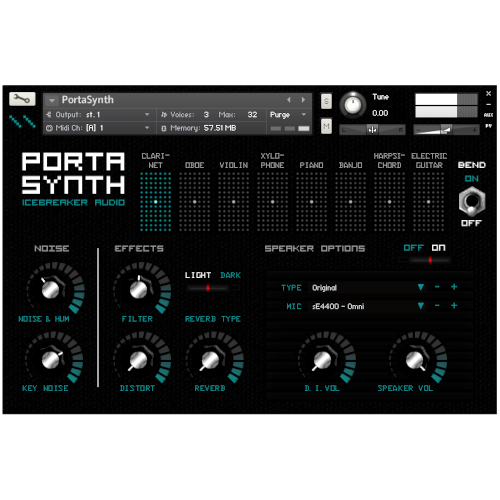
Task: Select the Oboe sound grid
Action: (195, 202)
